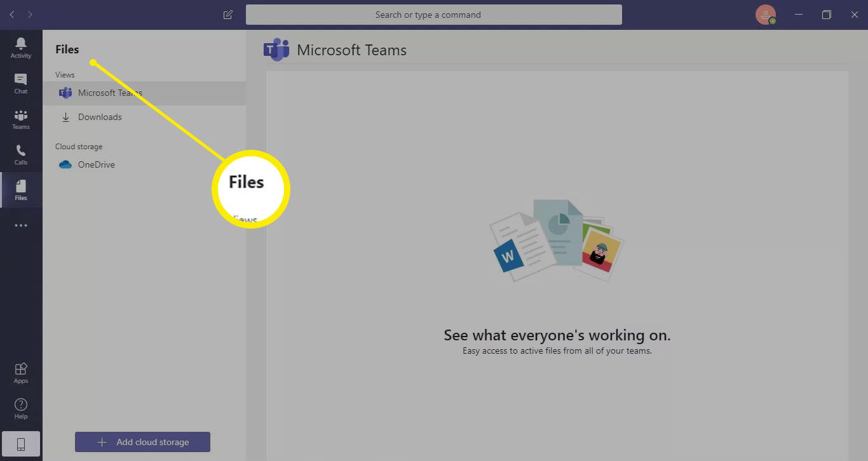This screenshot has height=461, width=868.
Task: Open the profile avatar menu
Action: click(x=766, y=15)
